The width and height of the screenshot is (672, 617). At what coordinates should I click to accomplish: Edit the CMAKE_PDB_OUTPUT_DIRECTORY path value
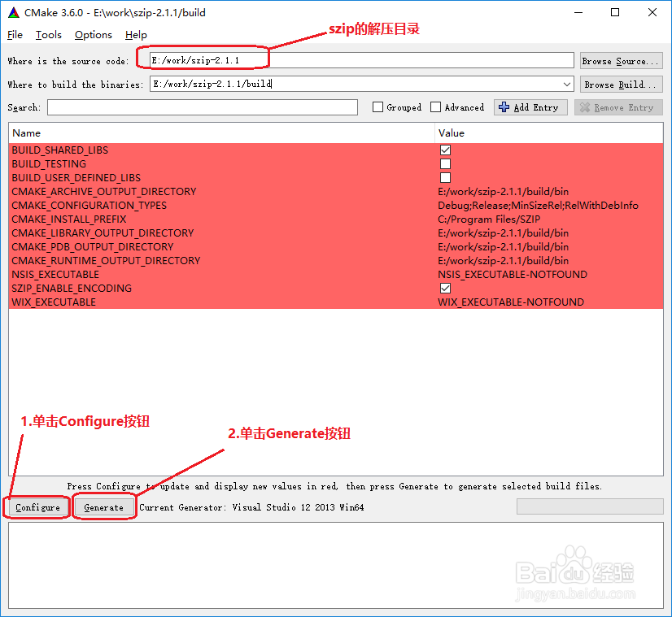click(x=503, y=246)
